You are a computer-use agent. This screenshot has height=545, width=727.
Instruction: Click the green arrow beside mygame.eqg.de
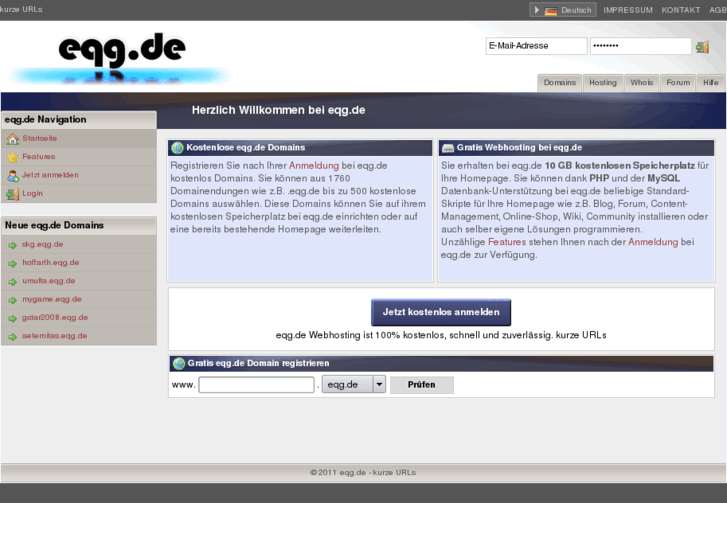(13, 300)
